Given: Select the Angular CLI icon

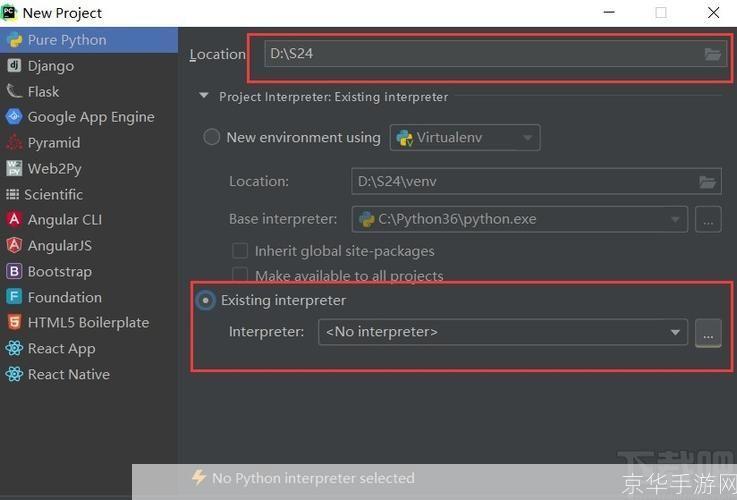Looking at the screenshot, I should pyautogui.click(x=14, y=220).
